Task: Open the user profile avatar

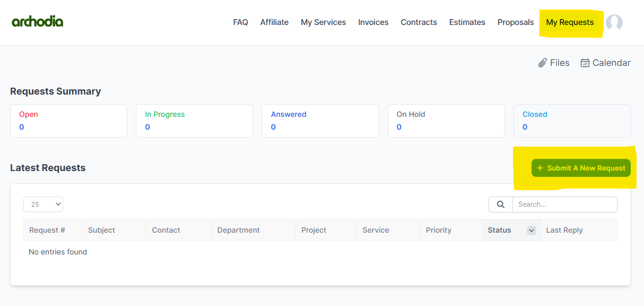Action: pos(614,22)
